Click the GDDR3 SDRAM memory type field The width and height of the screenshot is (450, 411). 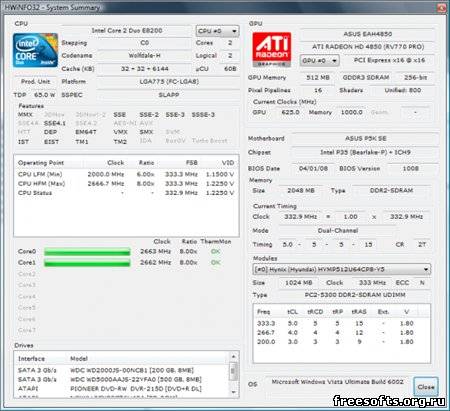(366, 77)
